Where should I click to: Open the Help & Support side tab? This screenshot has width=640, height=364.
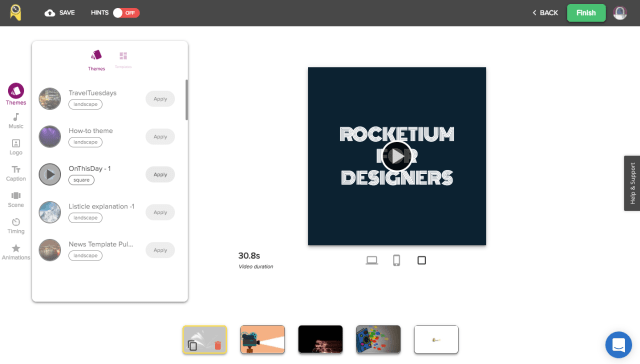(632, 183)
